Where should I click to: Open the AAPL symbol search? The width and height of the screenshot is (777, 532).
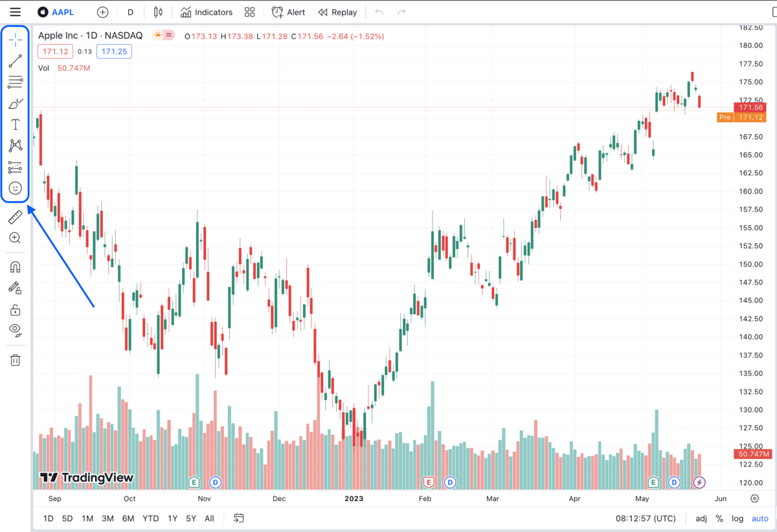(x=56, y=12)
